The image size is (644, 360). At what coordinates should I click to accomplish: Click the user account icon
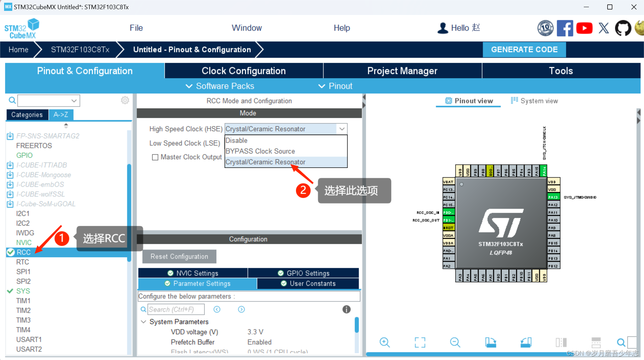click(x=443, y=28)
